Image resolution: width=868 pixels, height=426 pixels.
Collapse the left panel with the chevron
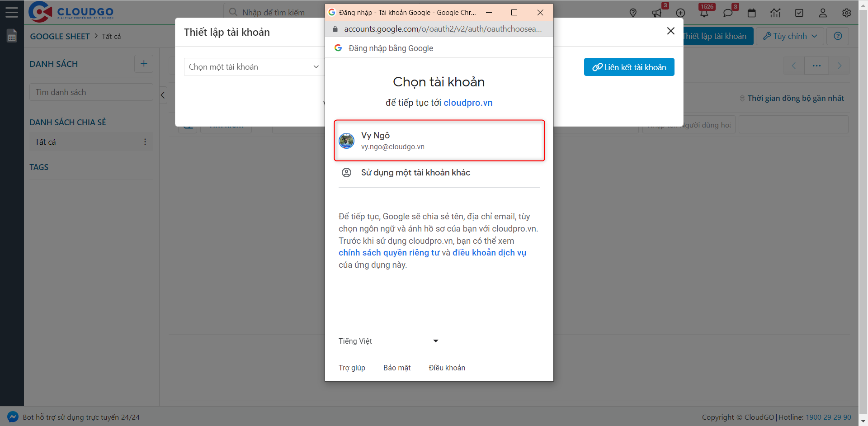click(163, 95)
